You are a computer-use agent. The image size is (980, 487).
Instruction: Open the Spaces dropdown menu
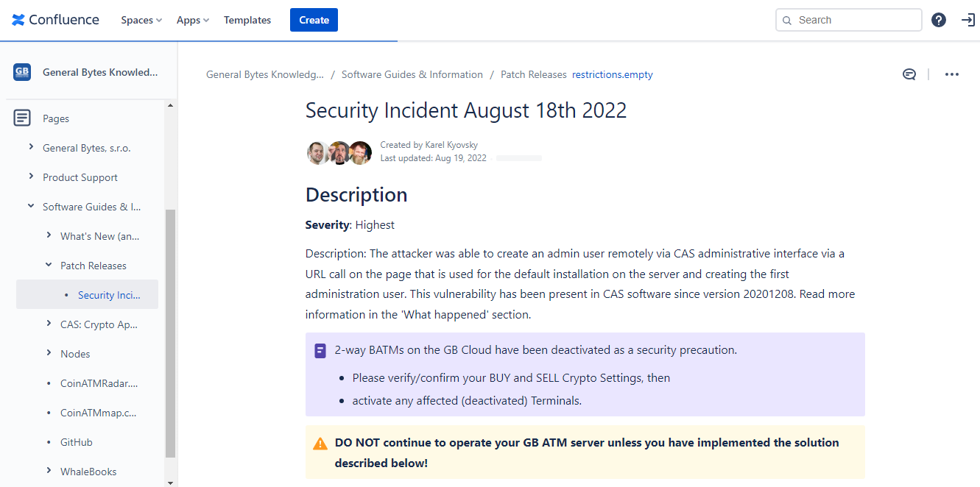point(141,20)
